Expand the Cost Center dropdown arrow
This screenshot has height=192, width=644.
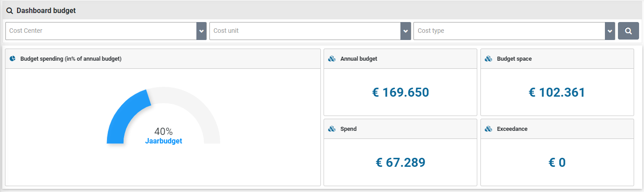[x=201, y=31]
